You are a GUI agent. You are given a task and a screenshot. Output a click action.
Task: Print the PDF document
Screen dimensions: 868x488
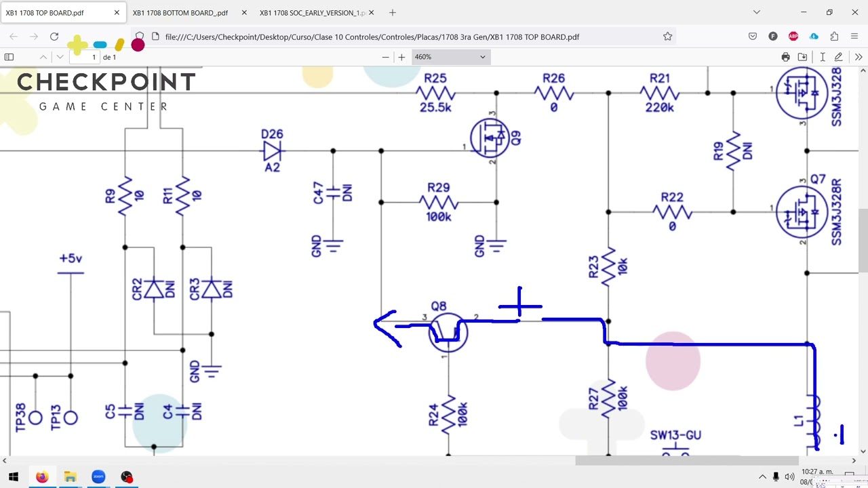click(785, 57)
